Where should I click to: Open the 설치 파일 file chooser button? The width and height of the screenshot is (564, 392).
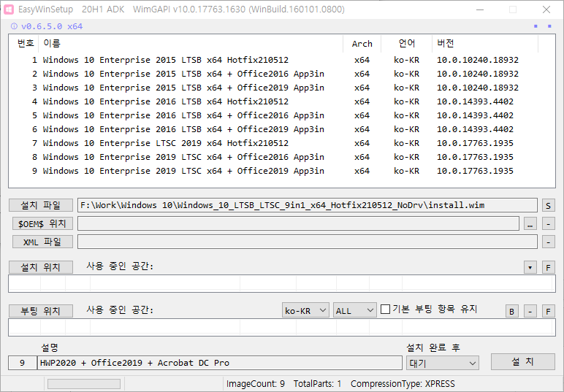tap(41, 205)
